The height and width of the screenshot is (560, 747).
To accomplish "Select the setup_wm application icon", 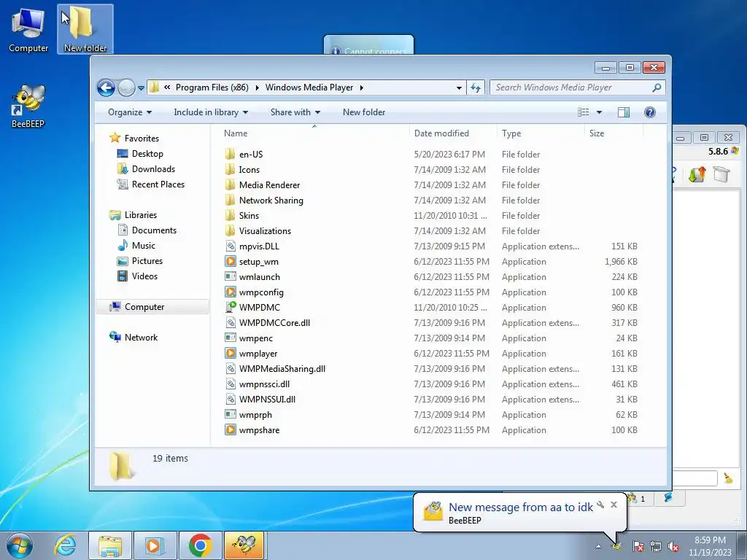I will tap(230, 262).
